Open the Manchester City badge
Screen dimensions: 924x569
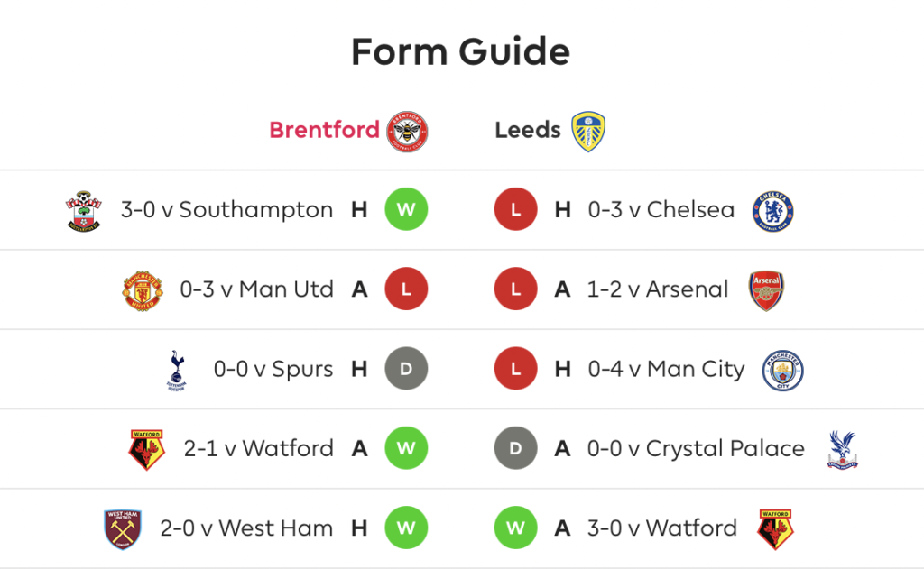click(x=782, y=371)
